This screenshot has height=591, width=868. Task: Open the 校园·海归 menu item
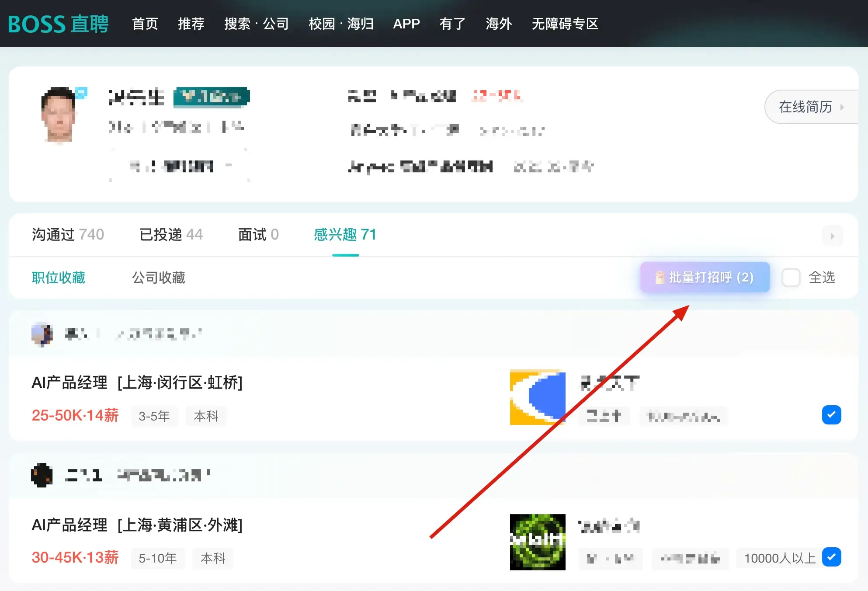click(341, 24)
